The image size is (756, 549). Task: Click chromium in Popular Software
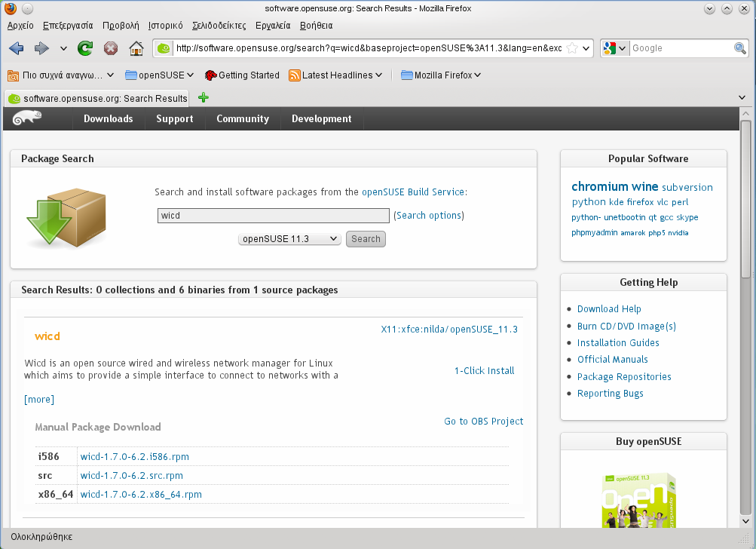[599, 187]
